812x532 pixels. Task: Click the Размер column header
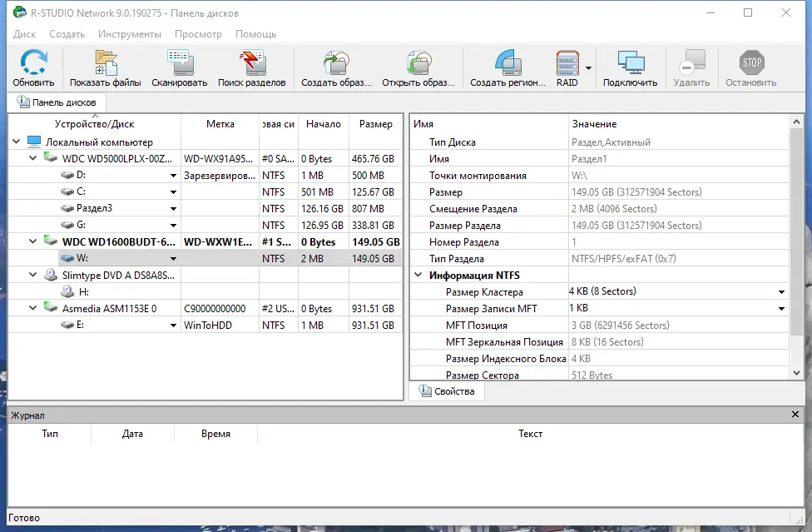[376, 124]
